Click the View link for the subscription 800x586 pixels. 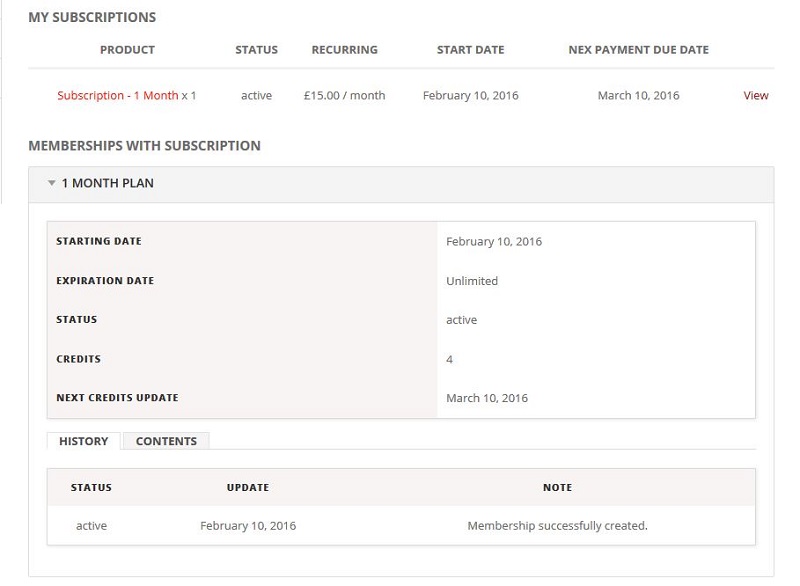(756, 95)
